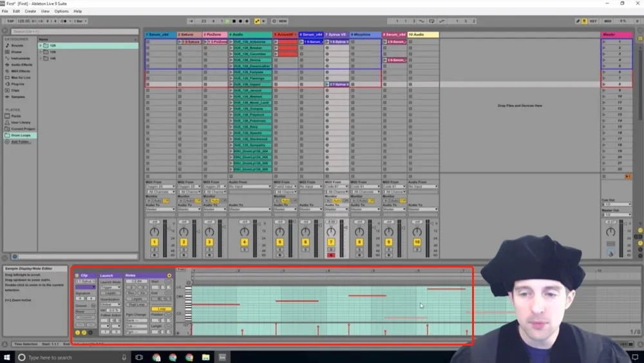
Task: Toggle track 1 activator button
Action: 155,242
